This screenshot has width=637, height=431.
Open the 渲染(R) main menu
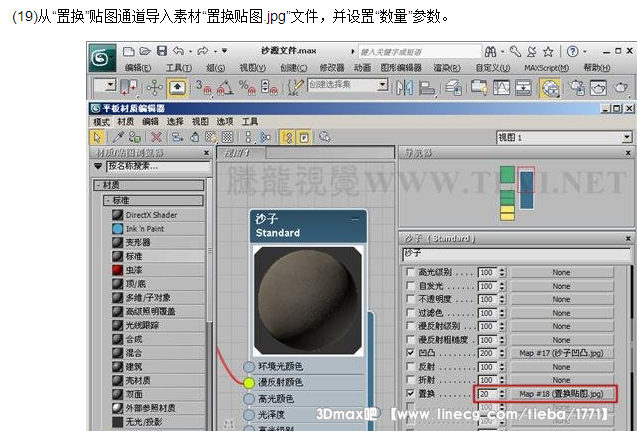(x=447, y=68)
